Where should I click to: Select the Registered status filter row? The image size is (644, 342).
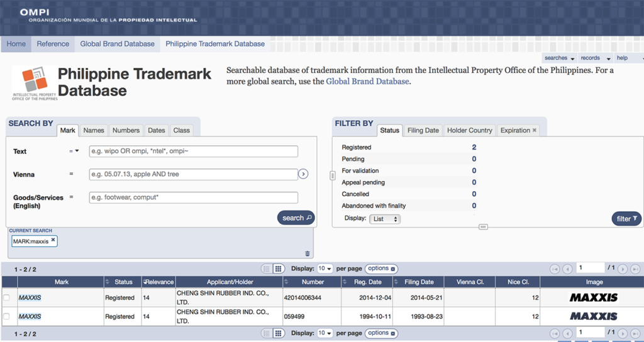click(x=409, y=147)
